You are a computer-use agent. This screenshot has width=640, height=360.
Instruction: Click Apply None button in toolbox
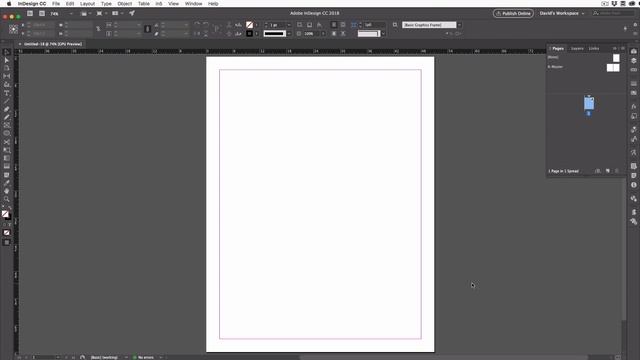7,233
